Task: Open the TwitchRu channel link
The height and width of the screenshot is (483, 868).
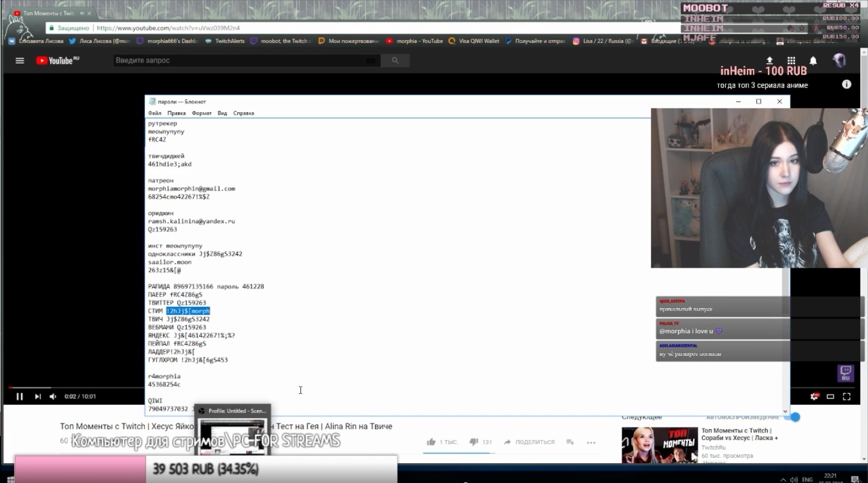Action: 714,447
